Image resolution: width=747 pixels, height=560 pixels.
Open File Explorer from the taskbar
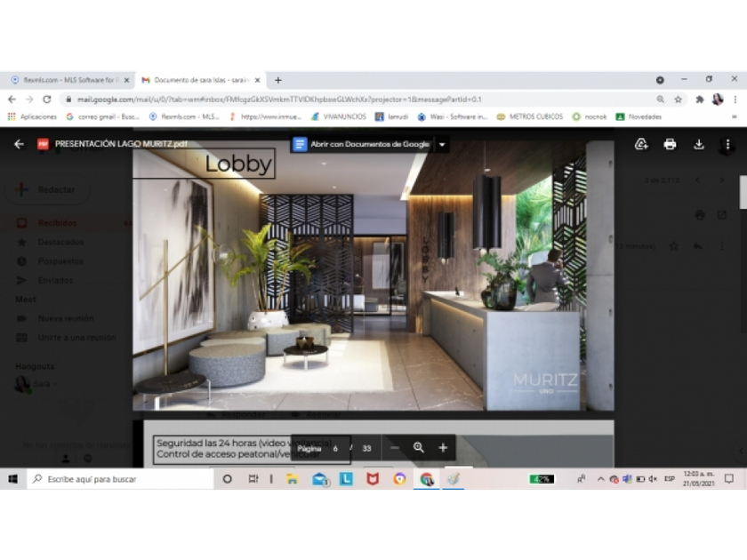click(x=292, y=479)
